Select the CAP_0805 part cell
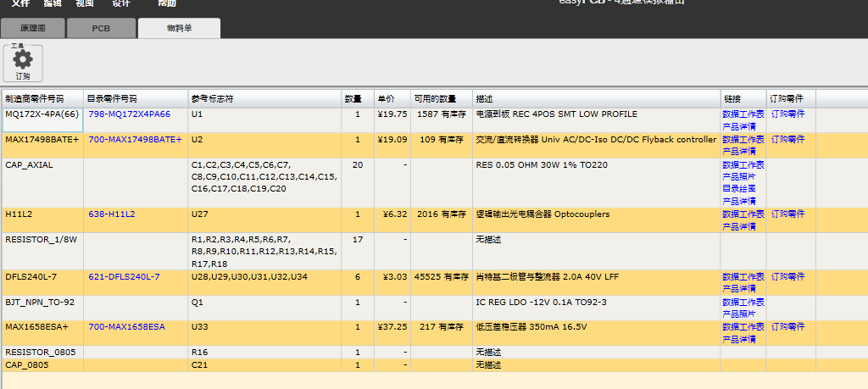 (x=43, y=365)
